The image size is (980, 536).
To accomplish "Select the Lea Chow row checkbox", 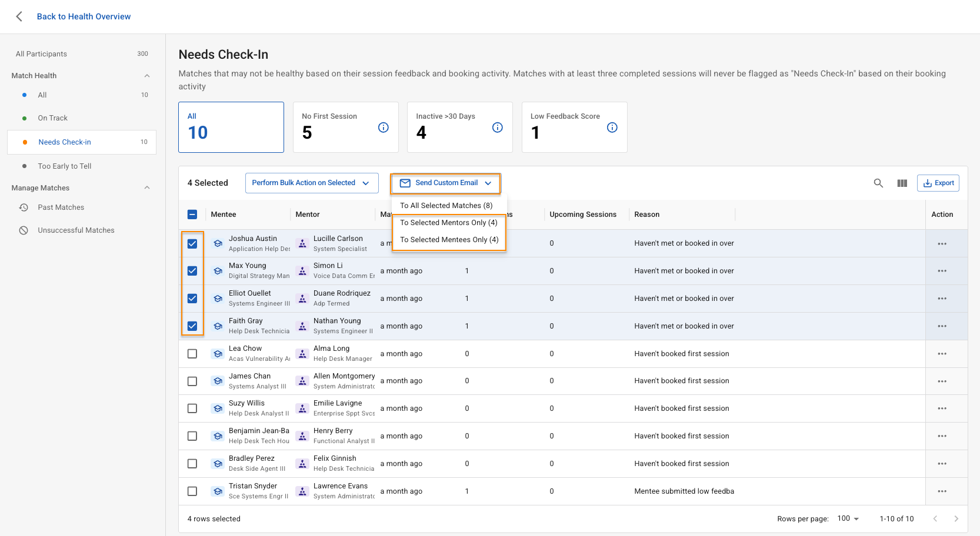I will [192, 354].
